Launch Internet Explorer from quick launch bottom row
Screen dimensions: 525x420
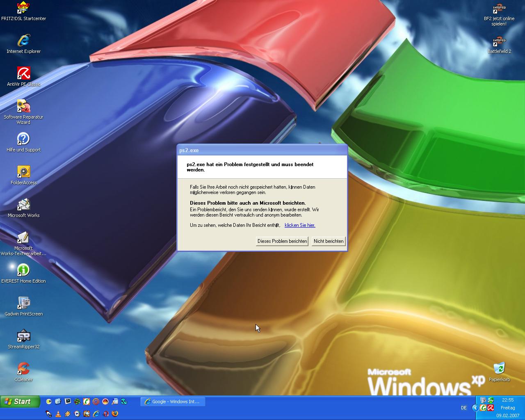(x=96, y=414)
